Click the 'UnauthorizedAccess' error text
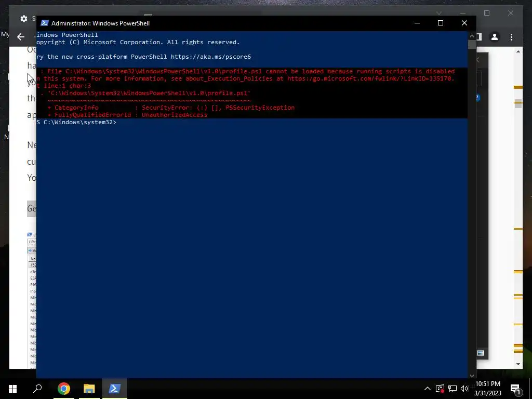 click(175, 115)
